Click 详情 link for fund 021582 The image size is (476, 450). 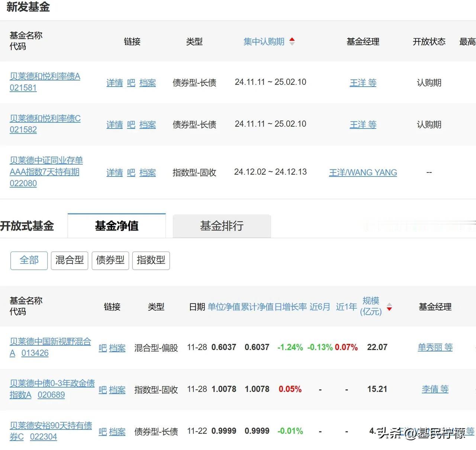115,125
